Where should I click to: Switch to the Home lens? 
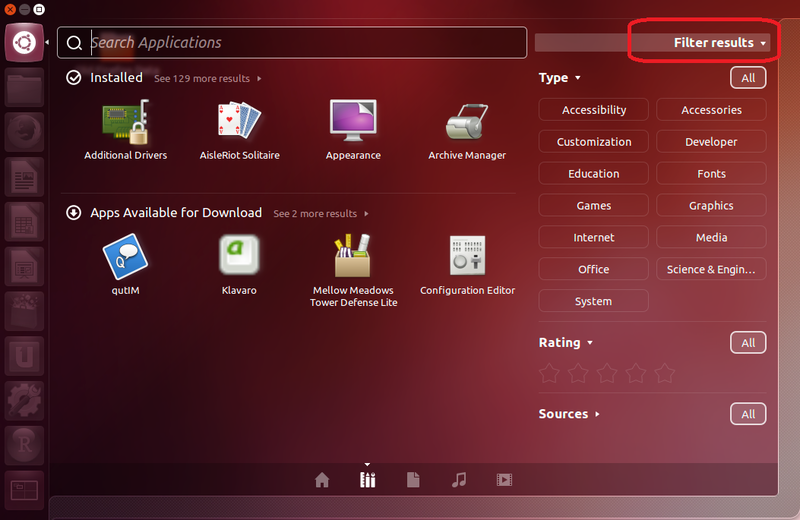[x=322, y=480]
